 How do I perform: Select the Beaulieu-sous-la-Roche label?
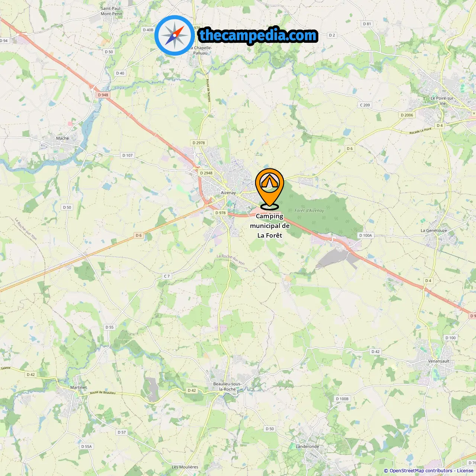coord(227,386)
